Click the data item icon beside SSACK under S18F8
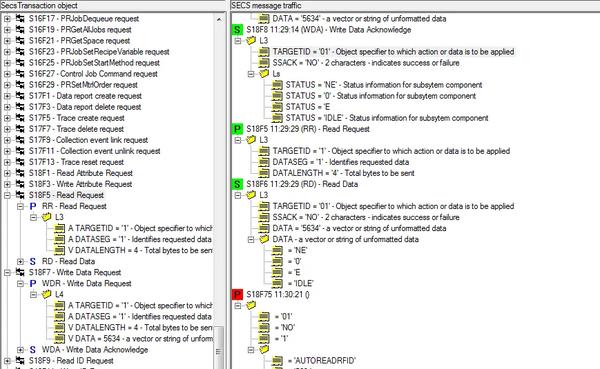This screenshot has width=600, height=369. point(264,63)
